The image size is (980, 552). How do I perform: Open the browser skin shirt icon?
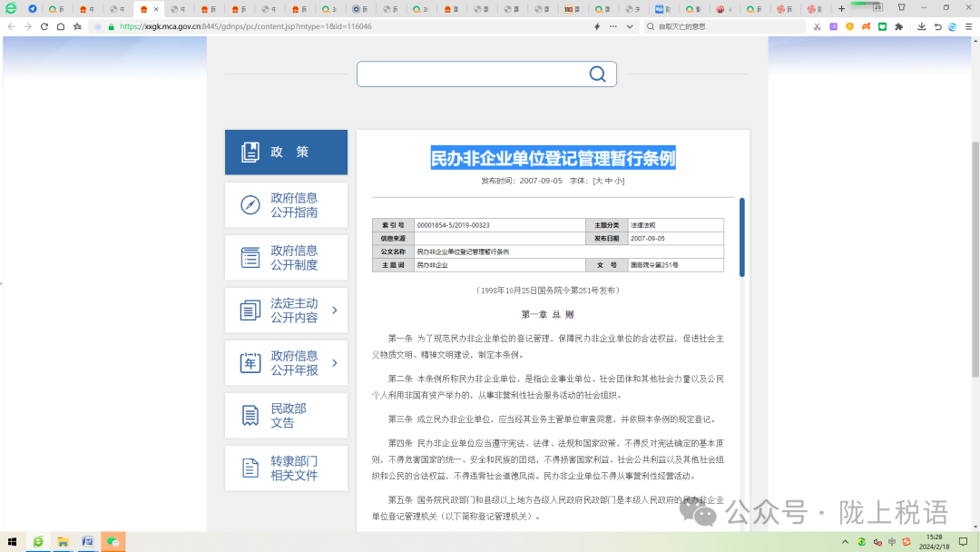pyautogui.click(x=901, y=7)
